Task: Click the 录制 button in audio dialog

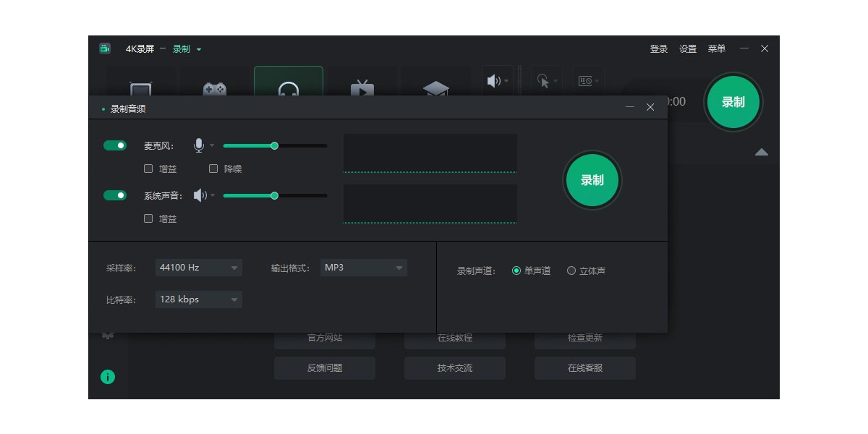Action: point(592,180)
